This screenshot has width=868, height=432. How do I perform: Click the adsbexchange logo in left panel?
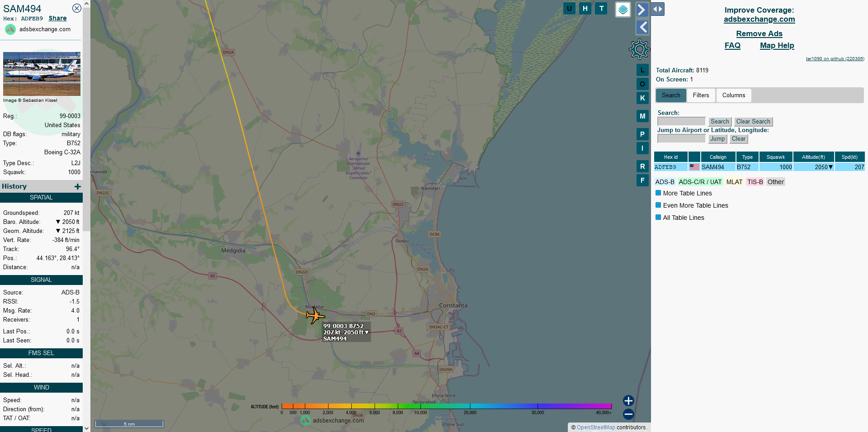(10, 29)
